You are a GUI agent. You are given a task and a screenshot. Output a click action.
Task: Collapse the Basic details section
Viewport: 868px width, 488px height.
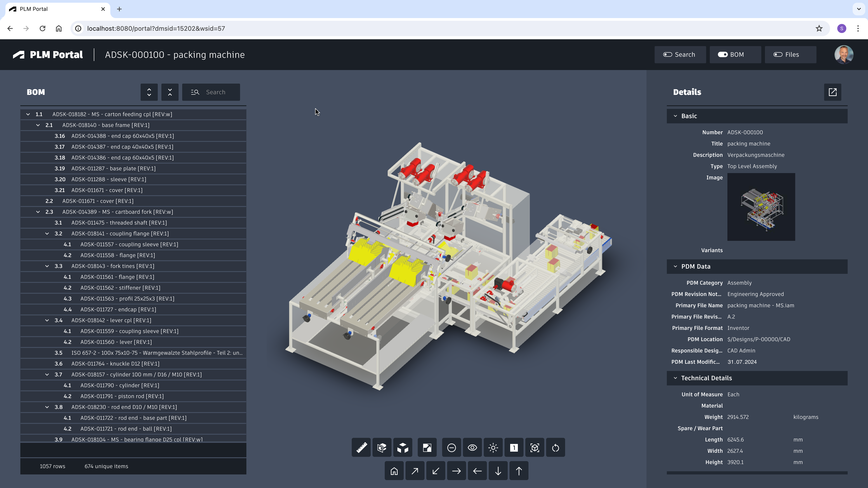[675, 116]
